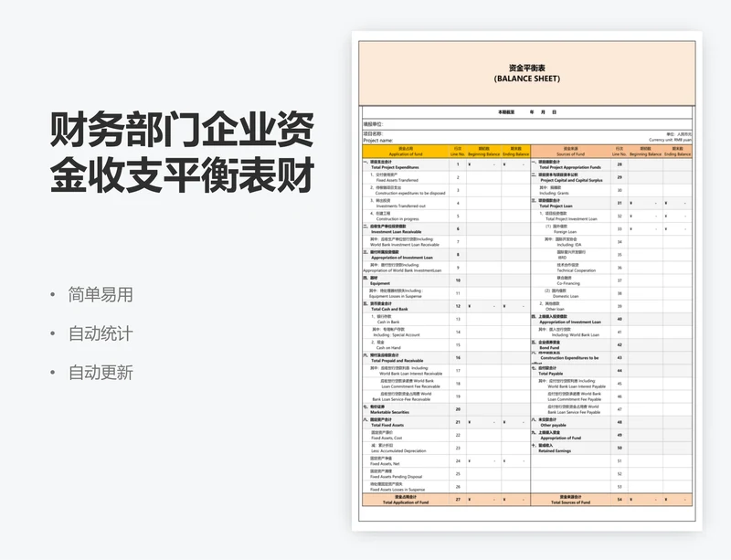Select the "Technical Cooperation" row label
The image size is (731, 560).
[x=577, y=270]
